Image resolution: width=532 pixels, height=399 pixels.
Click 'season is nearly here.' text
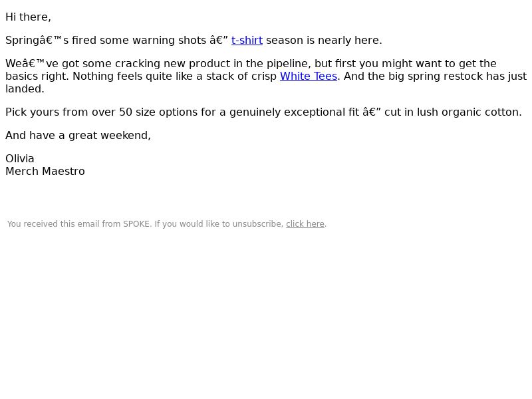coord(324,41)
